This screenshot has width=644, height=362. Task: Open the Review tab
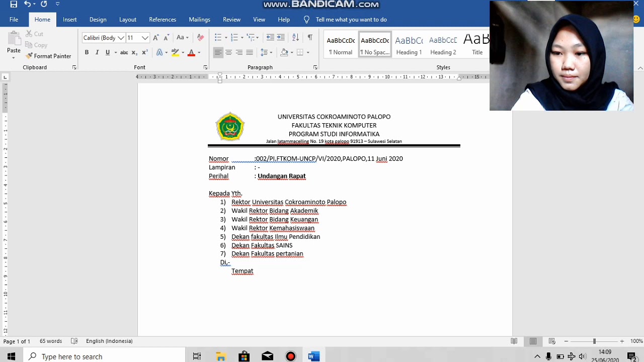pyautogui.click(x=231, y=20)
